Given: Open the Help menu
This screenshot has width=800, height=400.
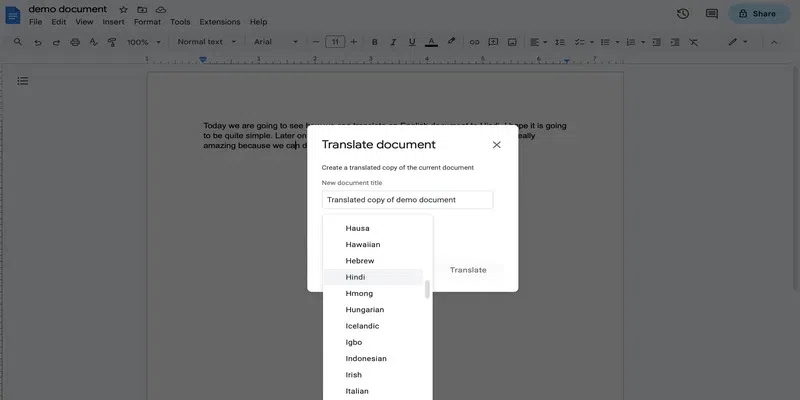Looking at the screenshot, I should [x=258, y=22].
